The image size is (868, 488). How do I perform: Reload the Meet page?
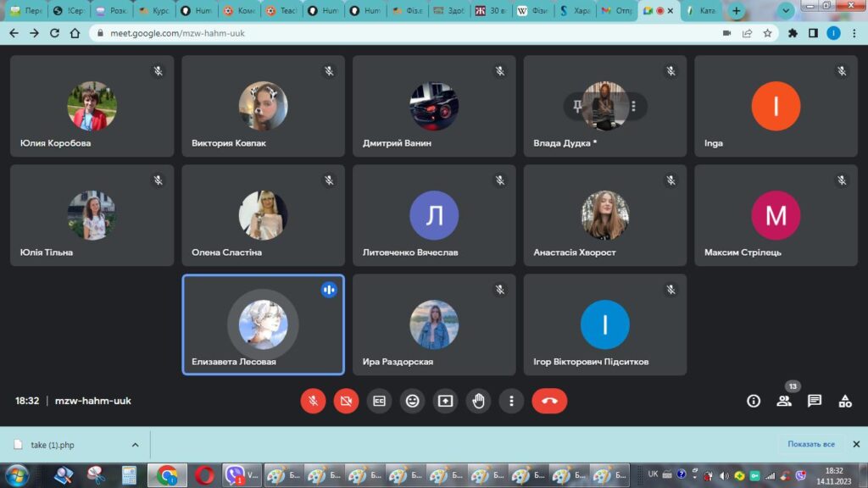coord(54,33)
